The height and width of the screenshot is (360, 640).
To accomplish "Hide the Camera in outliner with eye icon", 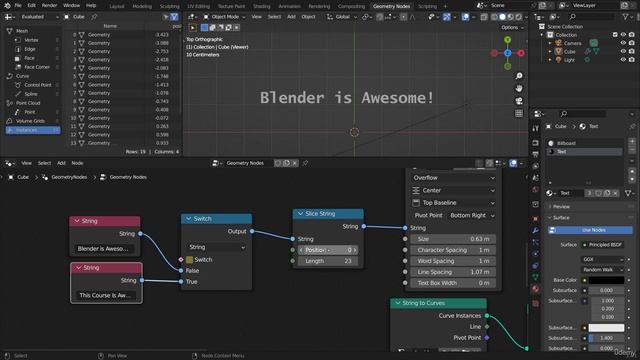I will [x=623, y=43].
